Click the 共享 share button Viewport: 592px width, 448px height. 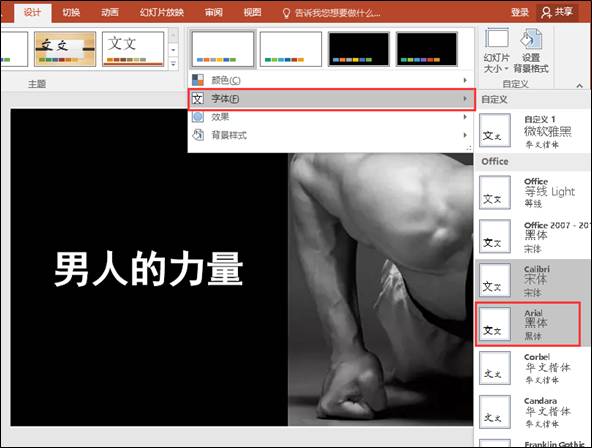557,12
